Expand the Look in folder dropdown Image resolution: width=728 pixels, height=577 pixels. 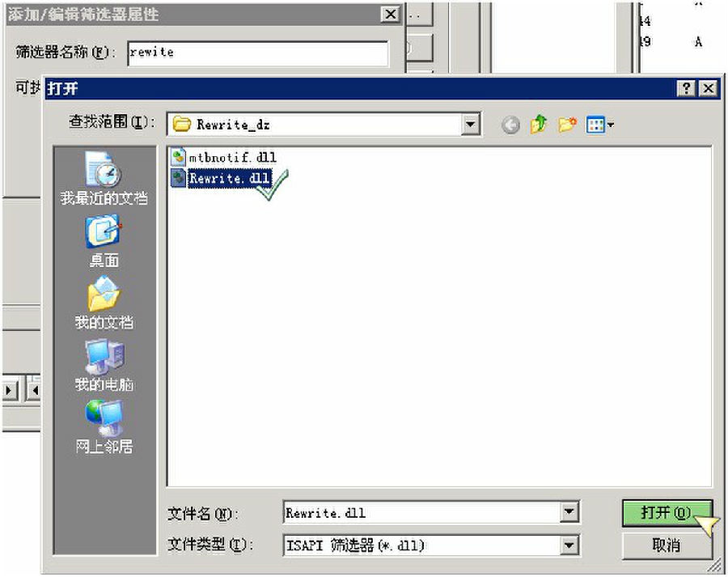click(x=470, y=125)
